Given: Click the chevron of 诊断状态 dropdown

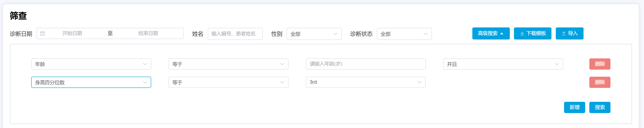Looking at the screenshot, I should click(426, 34).
